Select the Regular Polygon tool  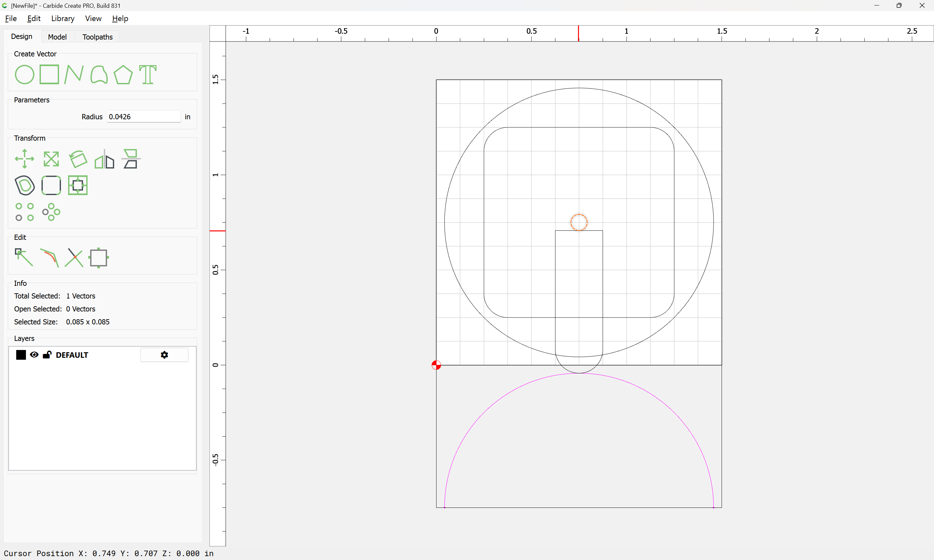coord(123,74)
